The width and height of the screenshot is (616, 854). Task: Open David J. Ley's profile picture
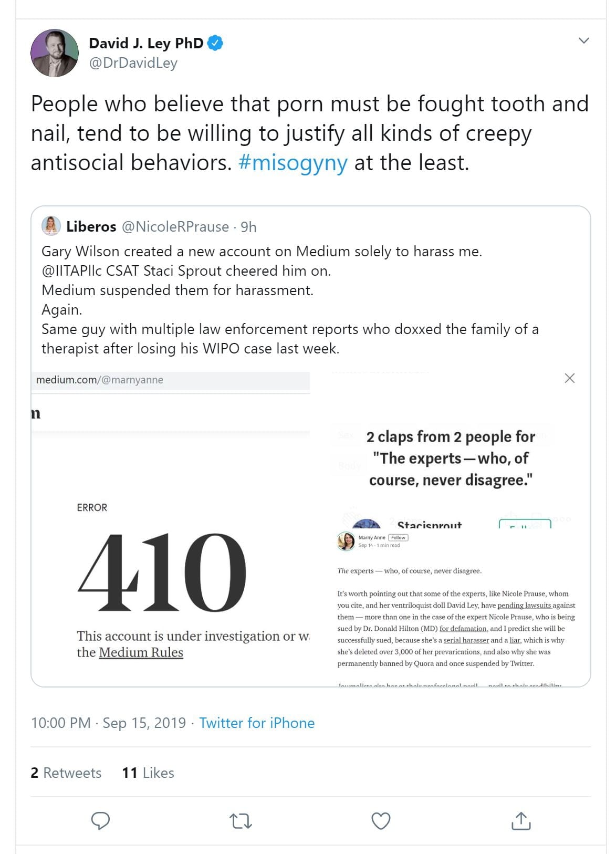[x=55, y=53]
